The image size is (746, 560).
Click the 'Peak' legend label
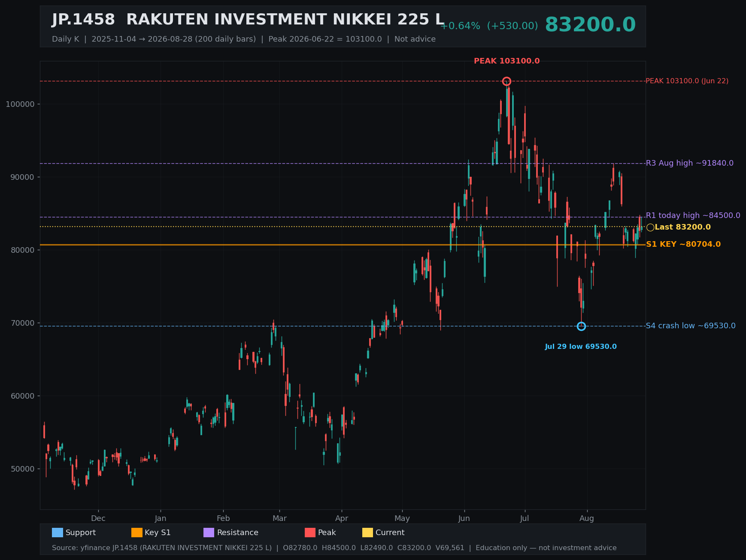[x=327, y=533]
